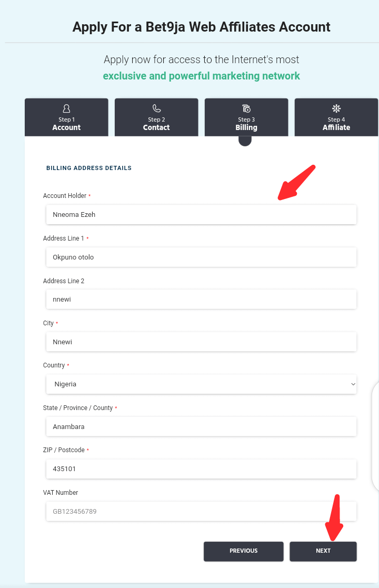Select the City input field

201,342
